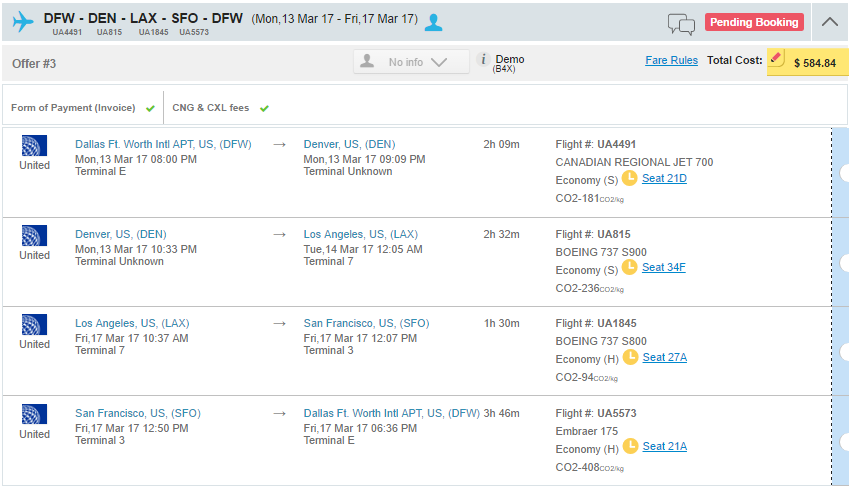The width and height of the screenshot is (849, 486).
Task: Click the Embraer 175 aircraft text
Action: point(586,431)
